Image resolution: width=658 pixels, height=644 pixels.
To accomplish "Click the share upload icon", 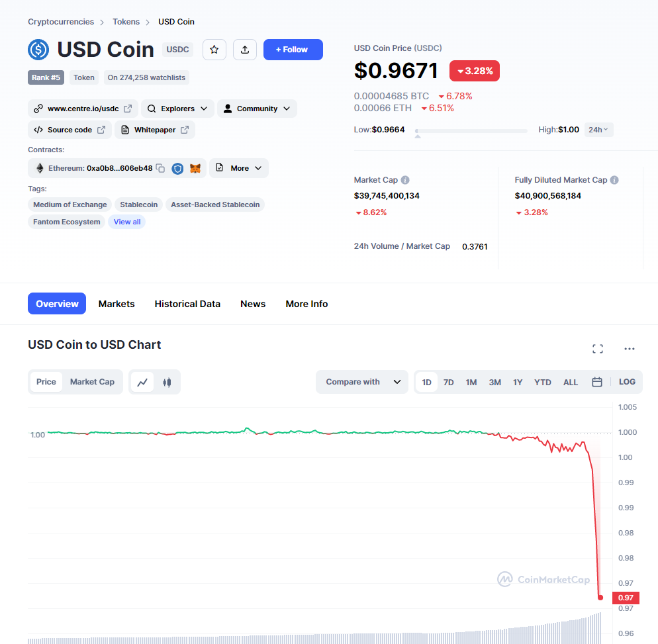I will [245, 50].
